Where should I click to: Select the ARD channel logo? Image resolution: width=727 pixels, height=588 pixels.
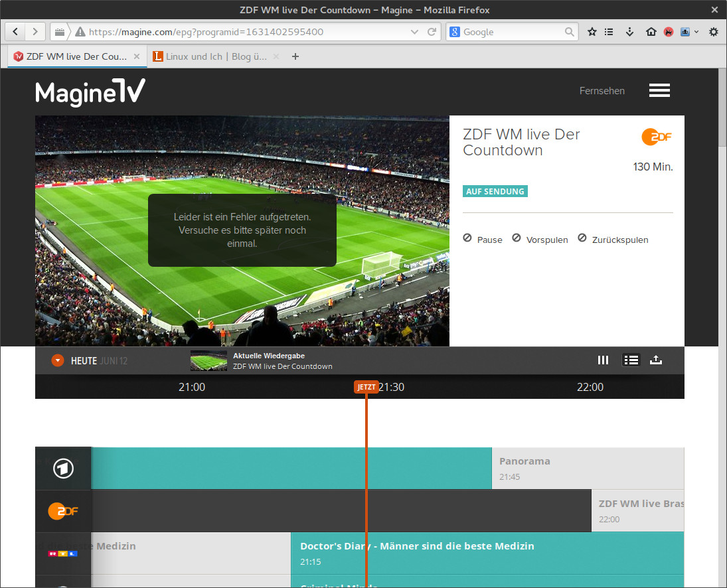pos(63,469)
